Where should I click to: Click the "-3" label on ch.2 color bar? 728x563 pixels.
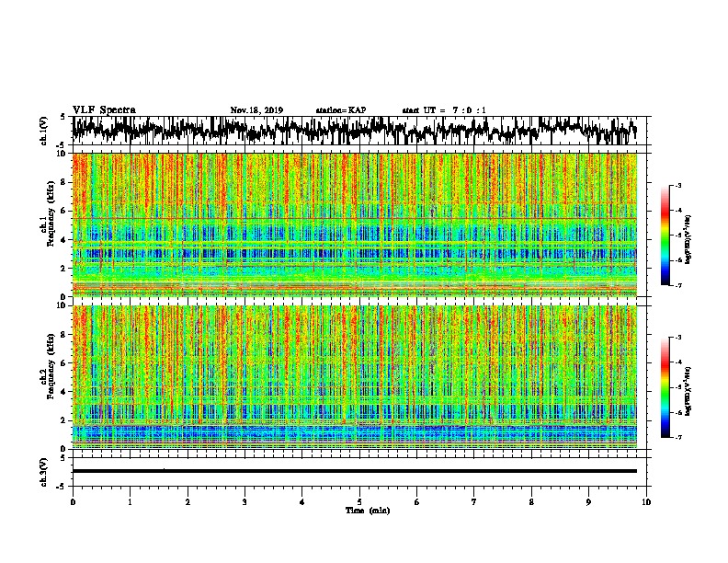coord(678,338)
